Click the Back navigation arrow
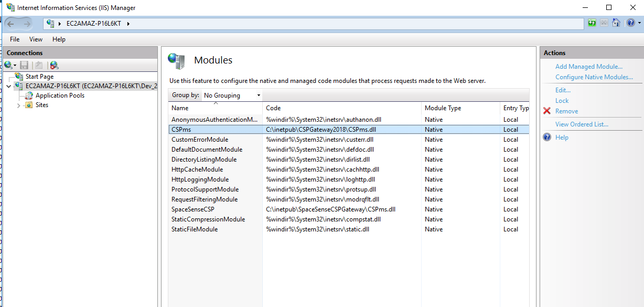The image size is (644, 307). click(11, 24)
